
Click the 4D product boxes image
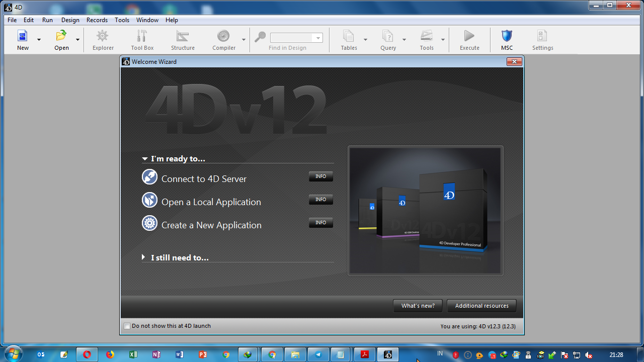tap(426, 211)
